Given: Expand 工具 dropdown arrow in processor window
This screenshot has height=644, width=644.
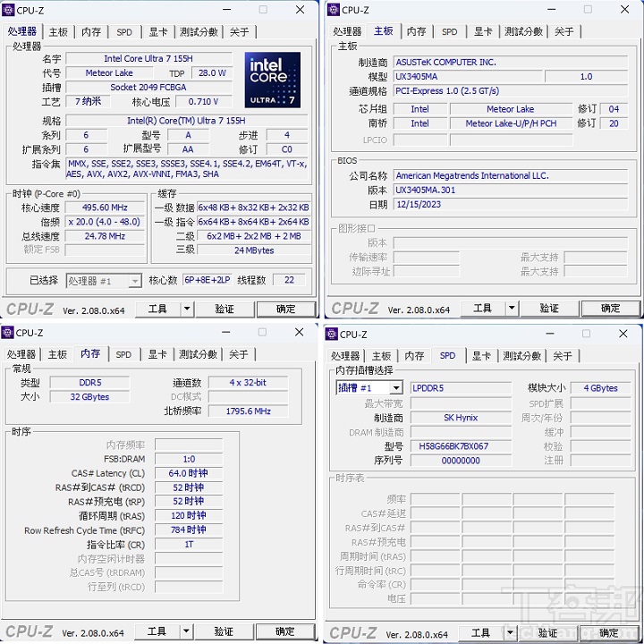Looking at the screenshot, I should (187, 309).
